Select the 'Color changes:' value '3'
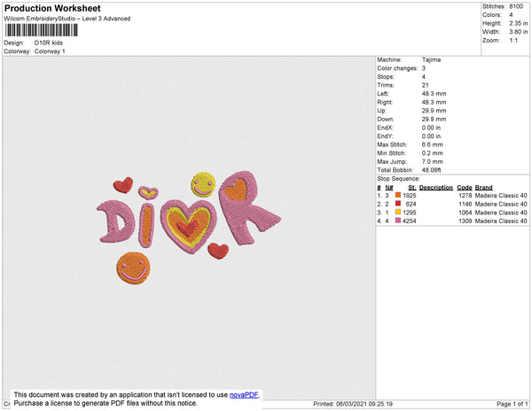The width and height of the screenshot is (532, 411). click(x=424, y=68)
